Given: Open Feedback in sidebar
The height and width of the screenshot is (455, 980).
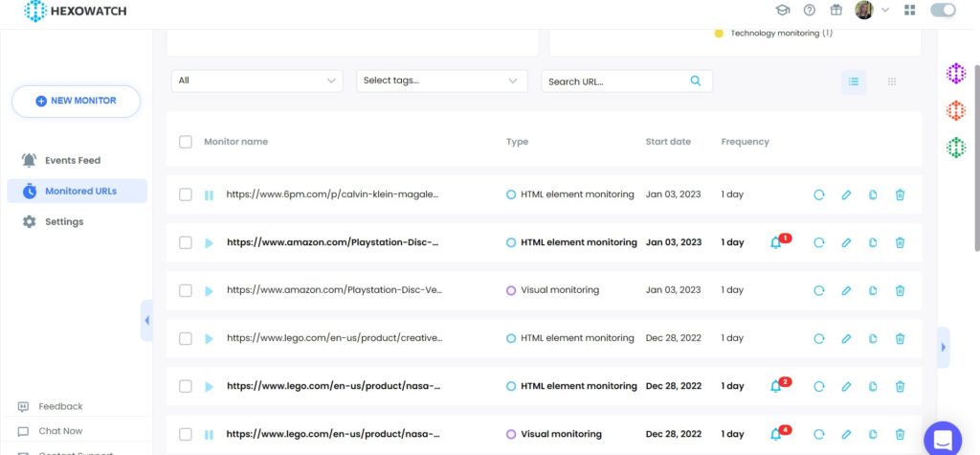Looking at the screenshot, I should tap(51, 406).
